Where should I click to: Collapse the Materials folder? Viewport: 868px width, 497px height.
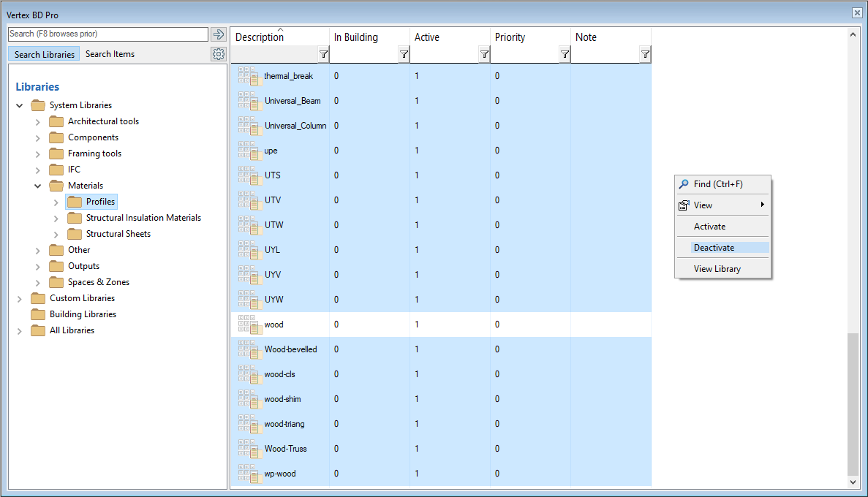(x=38, y=186)
